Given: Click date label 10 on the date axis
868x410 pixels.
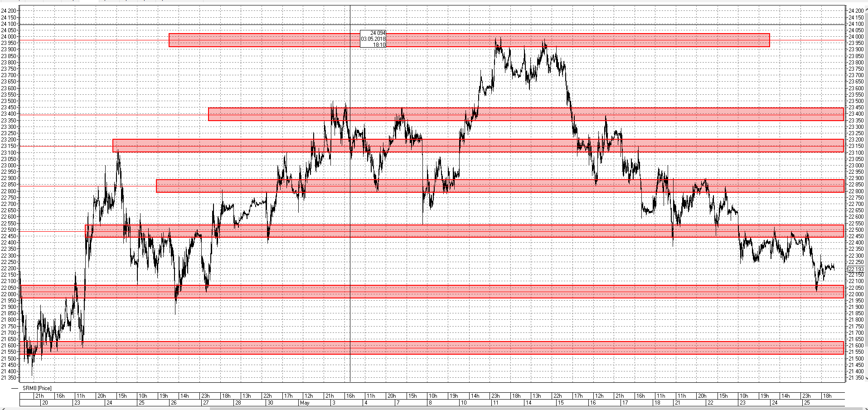Looking at the screenshot, I should coord(463,403).
